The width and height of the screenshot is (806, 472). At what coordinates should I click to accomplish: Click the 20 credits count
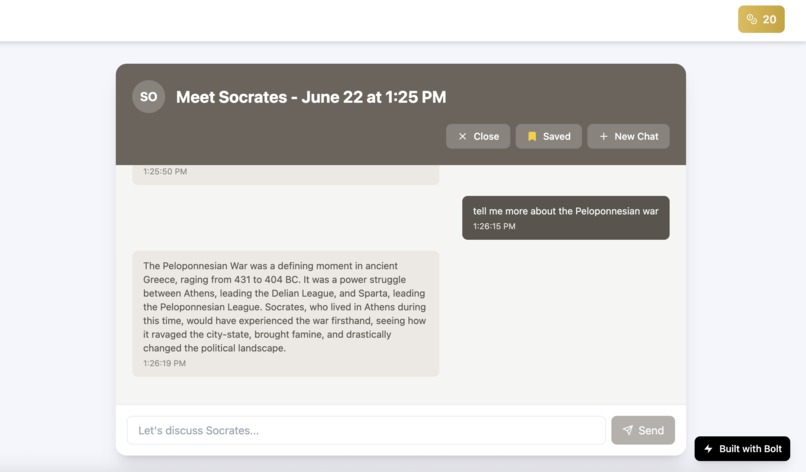point(769,19)
